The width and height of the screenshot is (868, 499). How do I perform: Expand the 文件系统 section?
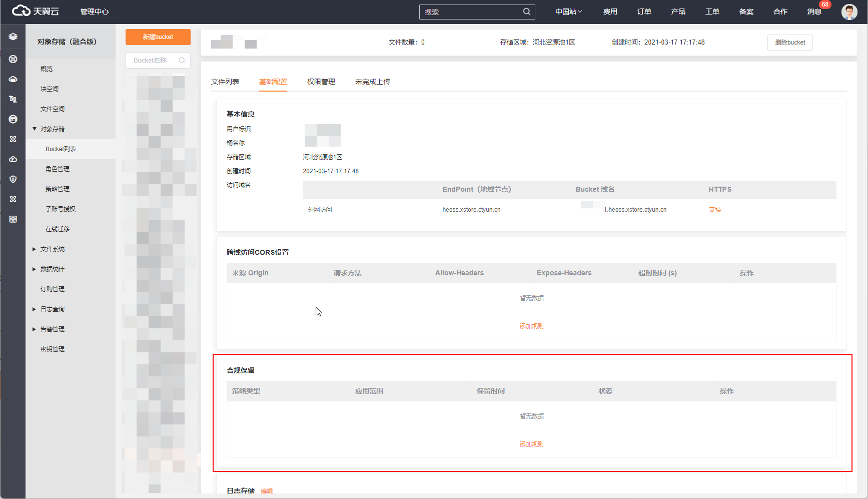(35, 249)
